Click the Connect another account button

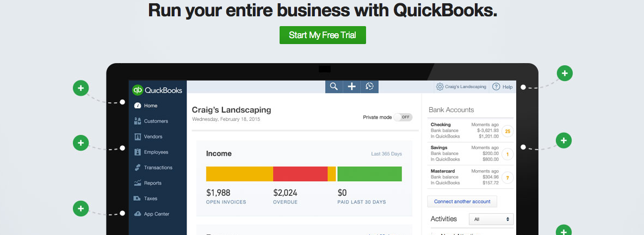pyautogui.click(x=462, y=201)
